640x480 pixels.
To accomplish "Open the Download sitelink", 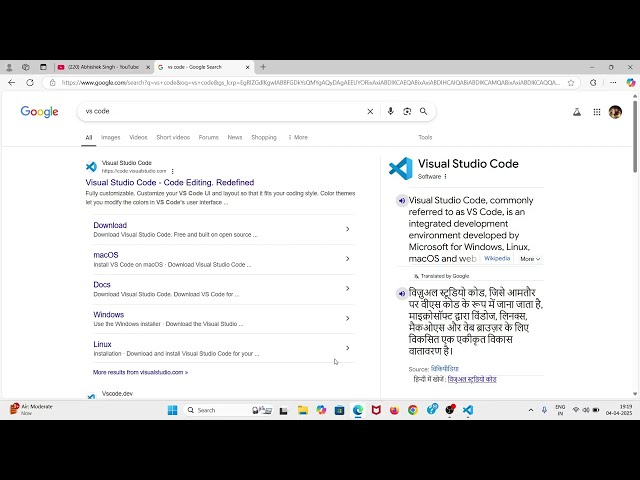I will pos(110,225).
